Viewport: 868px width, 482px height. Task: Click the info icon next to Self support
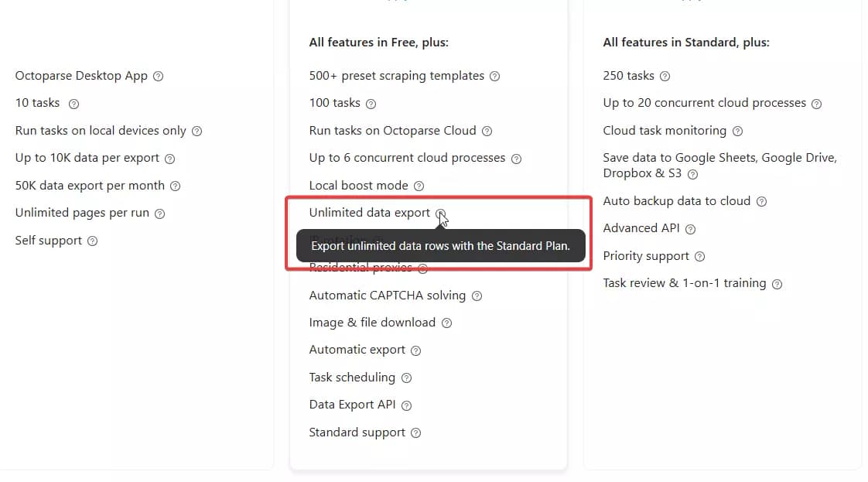pos(94,241)
